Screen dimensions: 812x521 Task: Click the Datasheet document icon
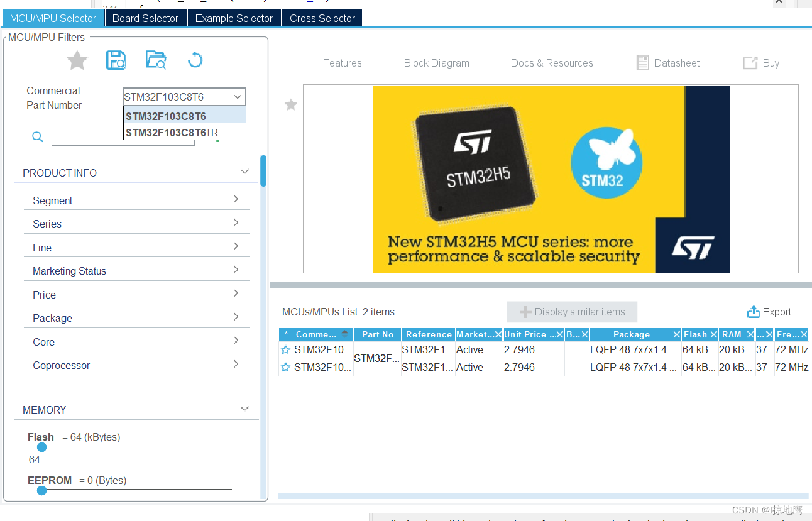tap(642, 63)
